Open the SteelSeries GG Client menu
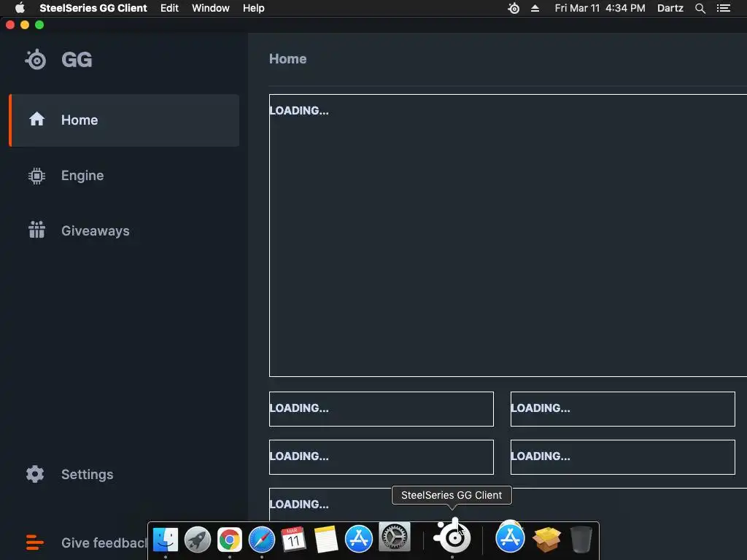Viewport: 747px width, 560px height. 93,8
